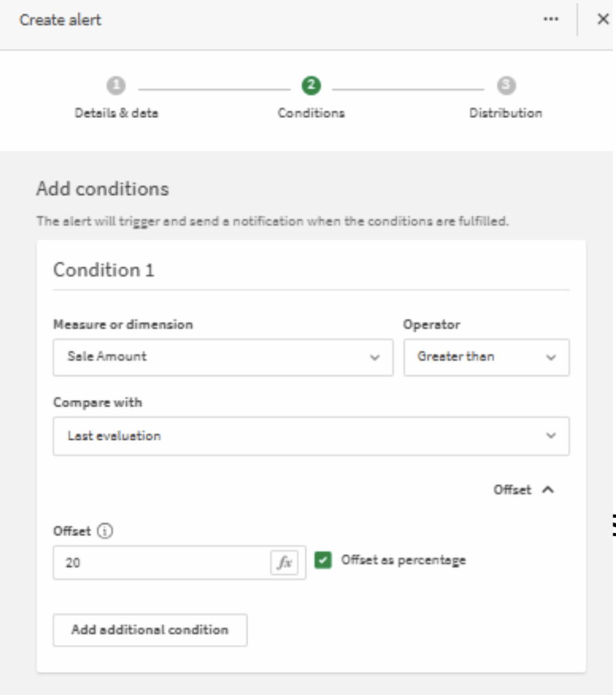Screen dimensions: 616x695
Task: Click the Offset collapse text label
Action: click(512, 490)
